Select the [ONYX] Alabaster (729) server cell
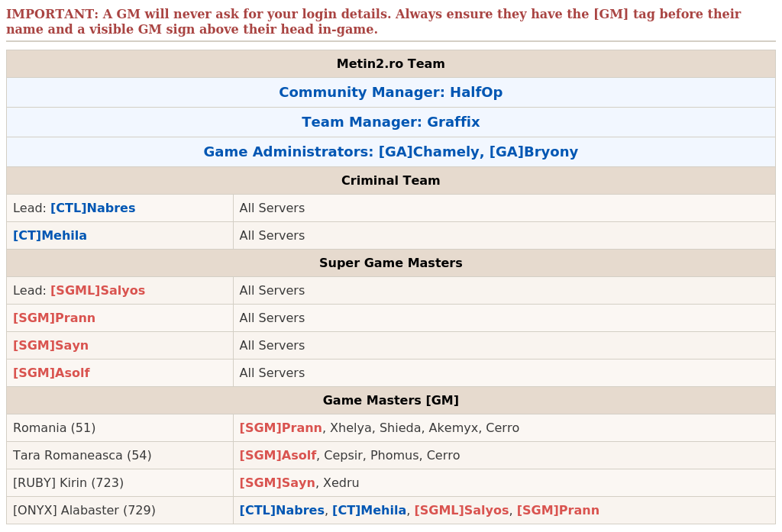The image size is (782, 532). [x=120, y=510]
